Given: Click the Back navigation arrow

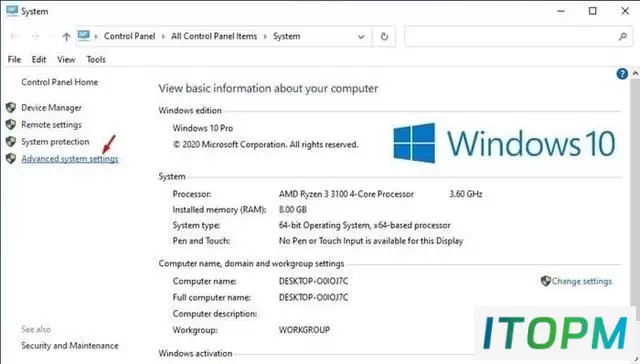Looking at the screenshot, I should coord(14,36).
